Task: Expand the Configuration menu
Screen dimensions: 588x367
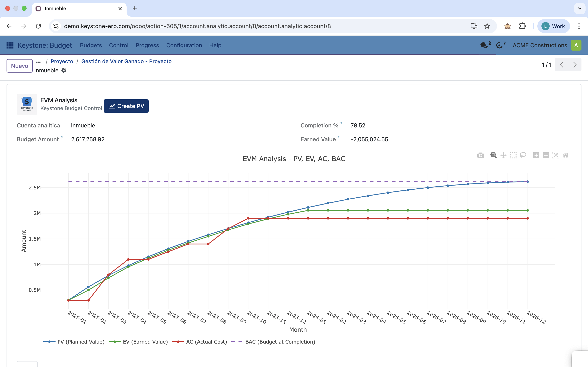Action: [184, 45]
